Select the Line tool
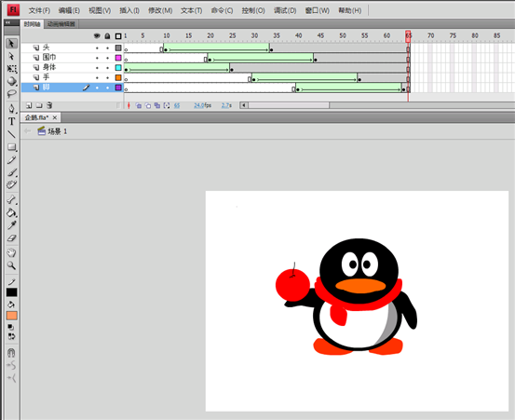This screenshot has height=420, width=515. 11,134
